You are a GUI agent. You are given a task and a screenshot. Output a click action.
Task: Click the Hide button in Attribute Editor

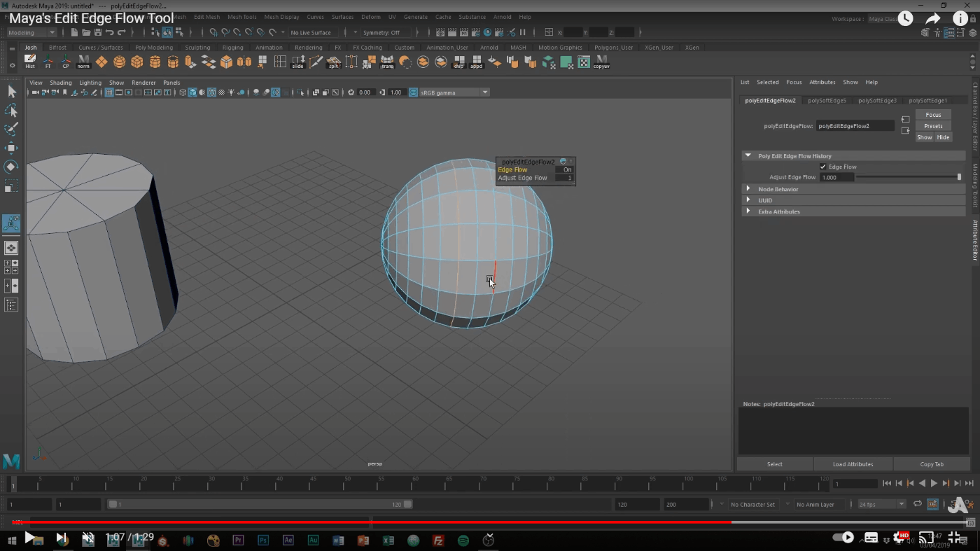943,137
